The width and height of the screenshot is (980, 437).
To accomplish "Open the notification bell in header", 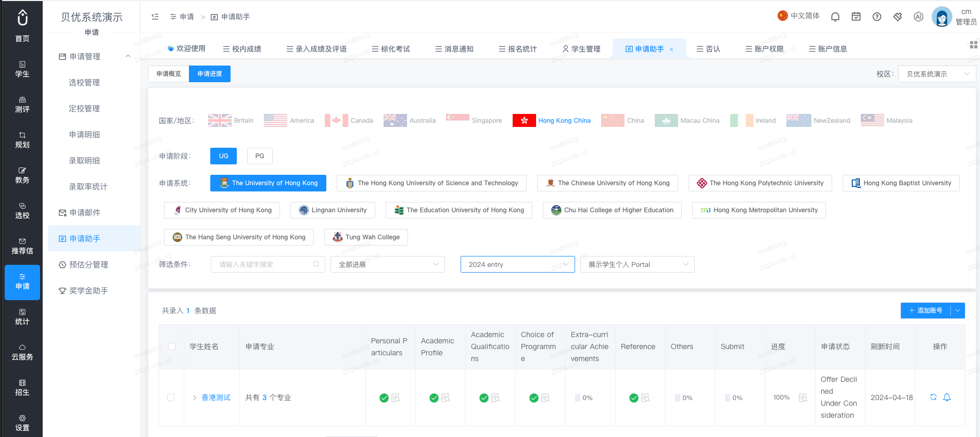I will pos(835,17).
